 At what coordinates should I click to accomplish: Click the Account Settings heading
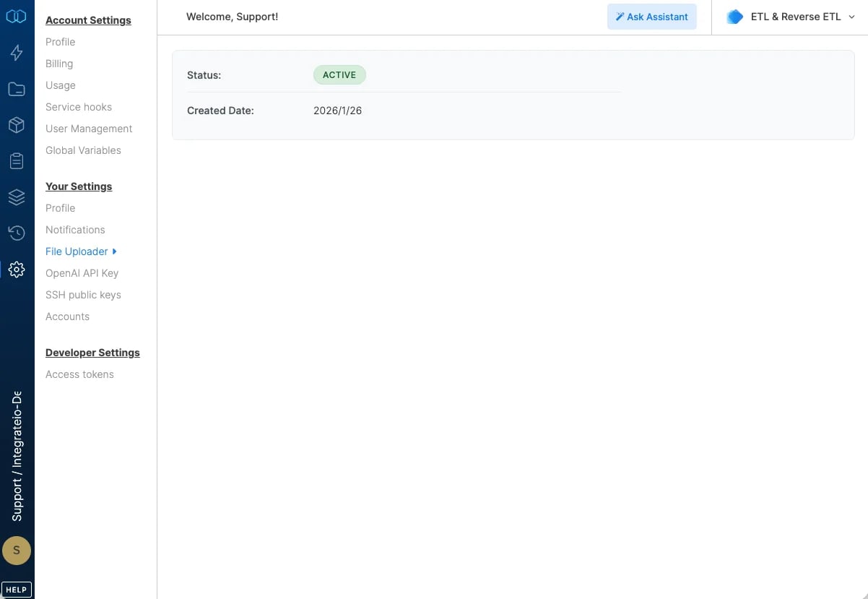pos(88,20)
